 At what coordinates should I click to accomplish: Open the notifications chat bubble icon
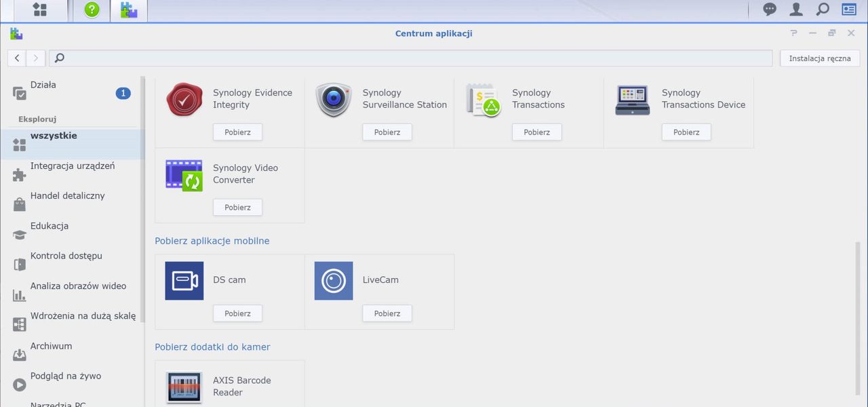pyautogui.click(x=770, y=9)
